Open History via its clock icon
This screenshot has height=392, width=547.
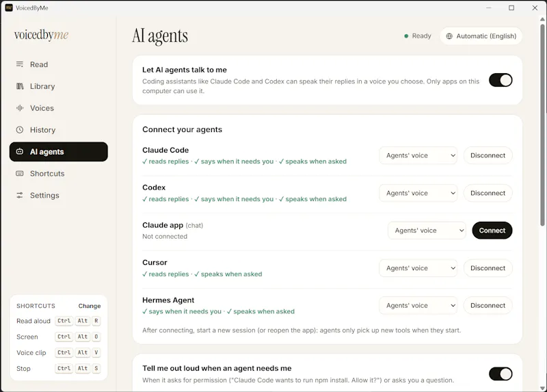[x=20, y=130]
